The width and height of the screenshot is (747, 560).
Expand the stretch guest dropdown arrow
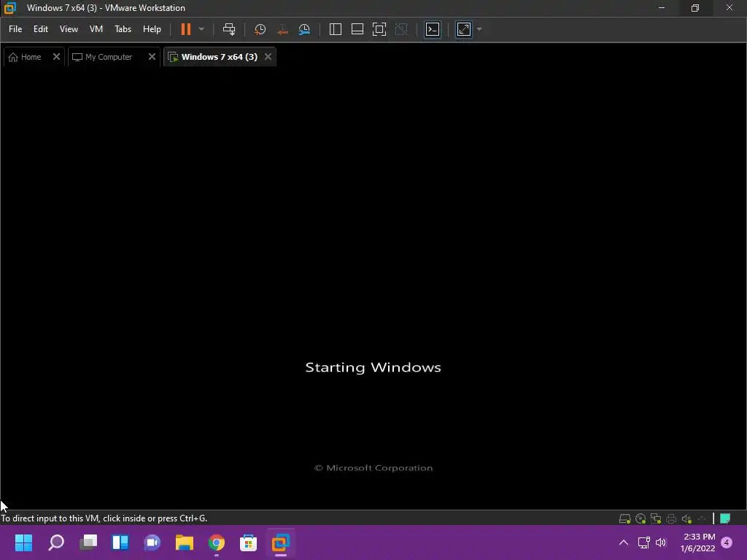[479, 29]
